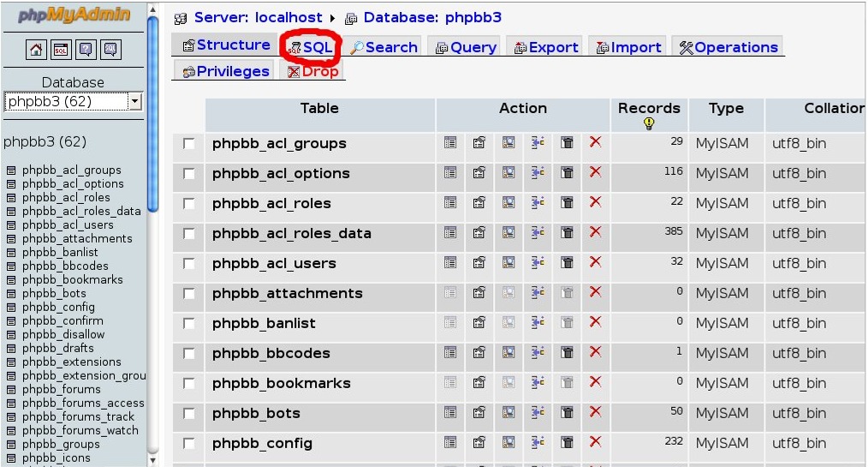Click Search icon for phpbb_acl_roles

pos(508,203)
